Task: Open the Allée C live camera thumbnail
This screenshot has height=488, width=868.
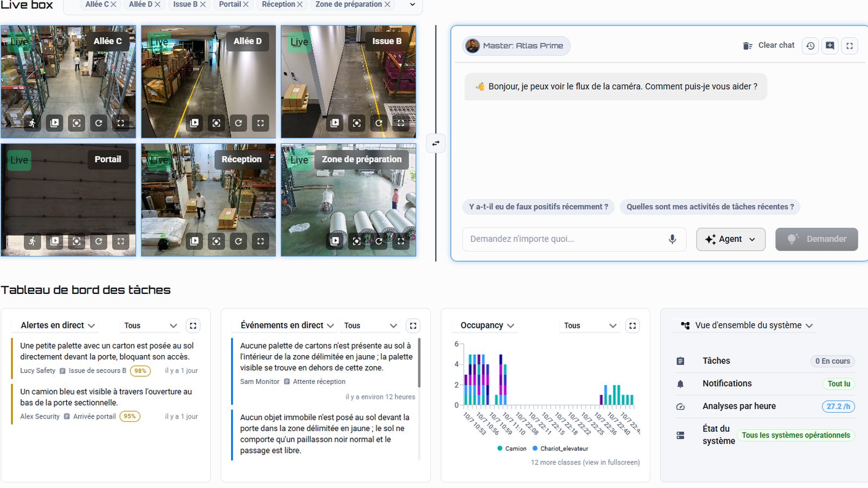Action: coord(68,81)
